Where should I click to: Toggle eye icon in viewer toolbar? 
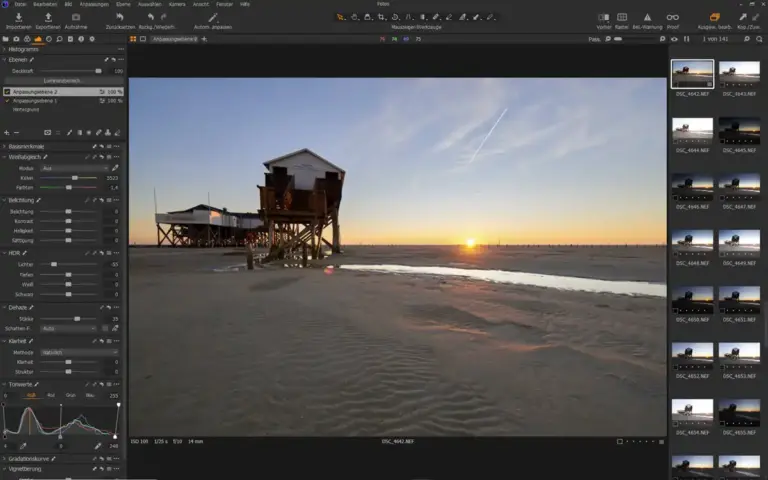point(674,39)
